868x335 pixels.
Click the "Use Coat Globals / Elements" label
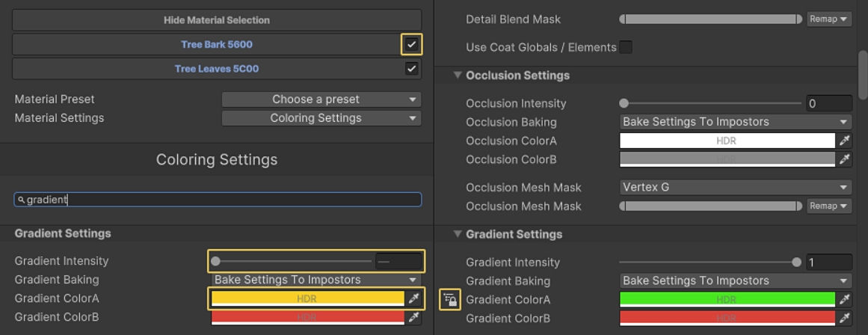pos(541,48)
